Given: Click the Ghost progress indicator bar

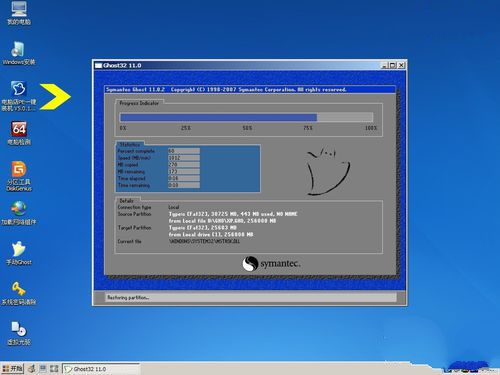Looking at the screenshot, I should [246, 117].
